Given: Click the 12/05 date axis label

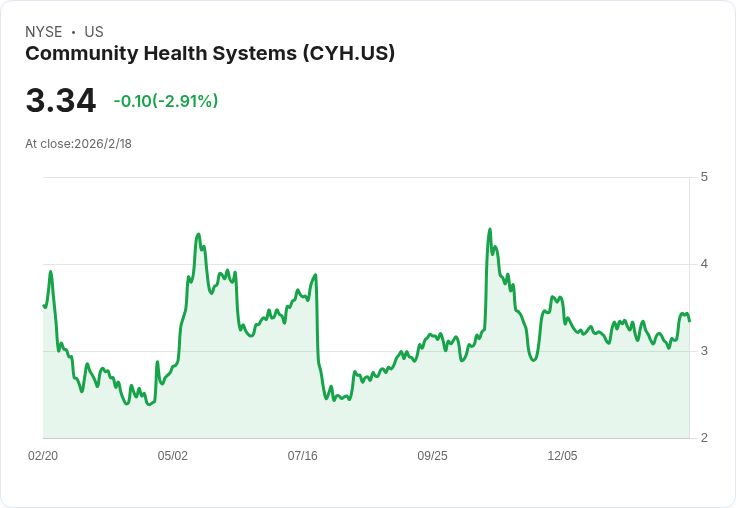Looking at the screenshot, I should tap(562, 456).
